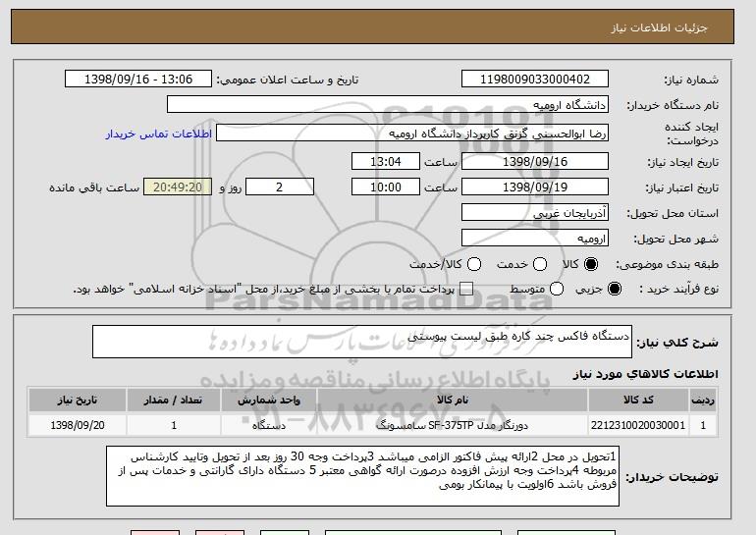Click the کد کالا column header

[x=638, y=401]
